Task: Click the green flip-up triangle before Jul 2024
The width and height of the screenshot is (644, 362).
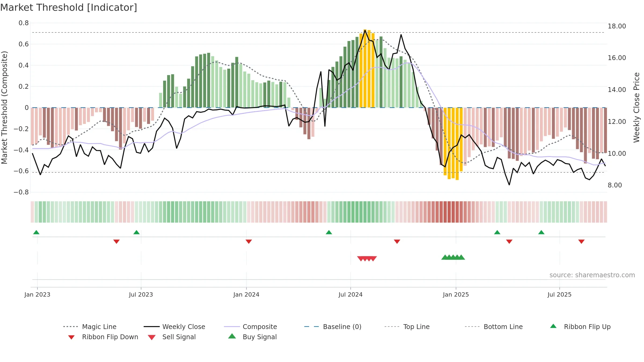Action: tap(329, 232)
